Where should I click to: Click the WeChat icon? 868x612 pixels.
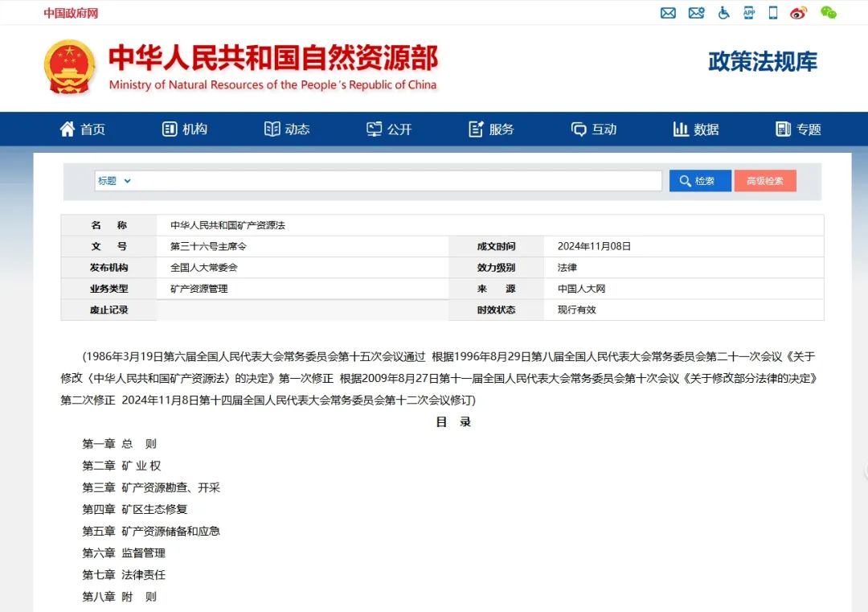828,13
